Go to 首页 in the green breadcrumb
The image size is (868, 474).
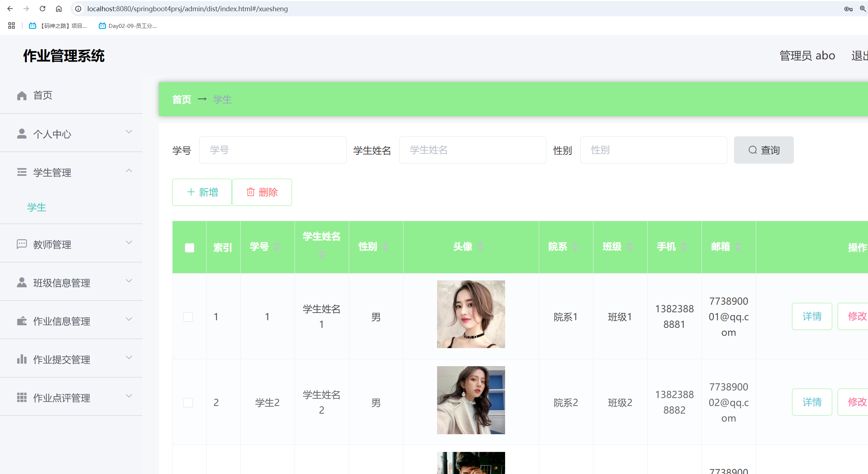(182, 100)
